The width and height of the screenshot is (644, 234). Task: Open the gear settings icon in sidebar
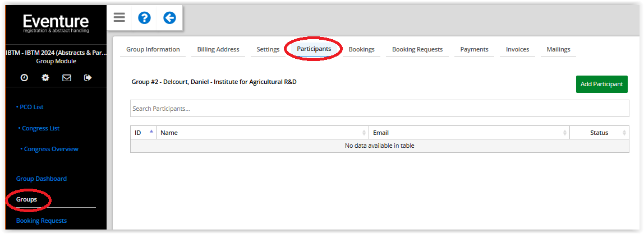(x=45, y=77)
